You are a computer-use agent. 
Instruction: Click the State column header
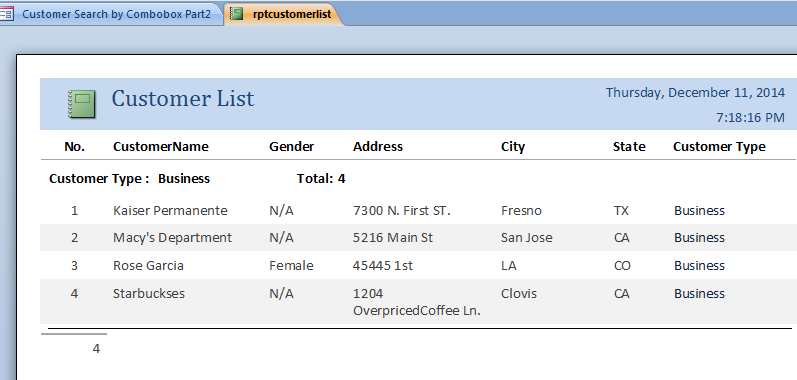pyautogui.click(x=629, y=147)
